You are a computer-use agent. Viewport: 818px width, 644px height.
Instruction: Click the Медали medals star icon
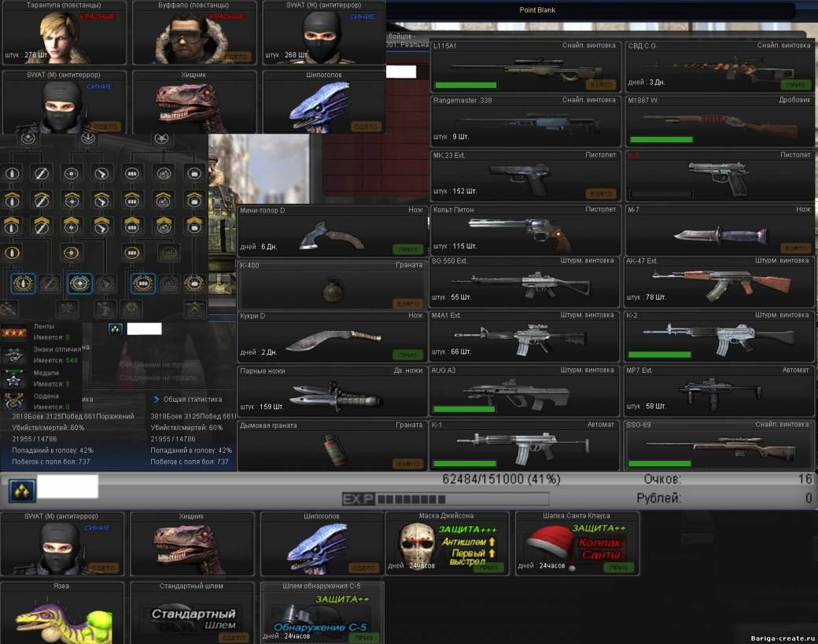[x=13, y=379]
